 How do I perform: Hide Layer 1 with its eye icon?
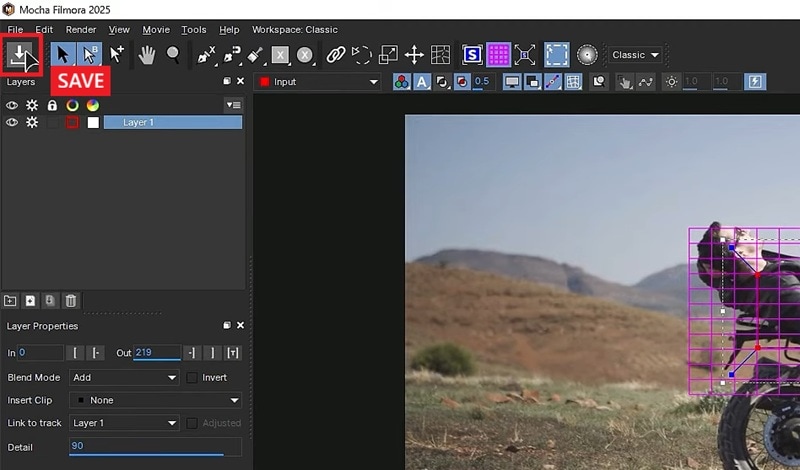(x=12, y=122)
